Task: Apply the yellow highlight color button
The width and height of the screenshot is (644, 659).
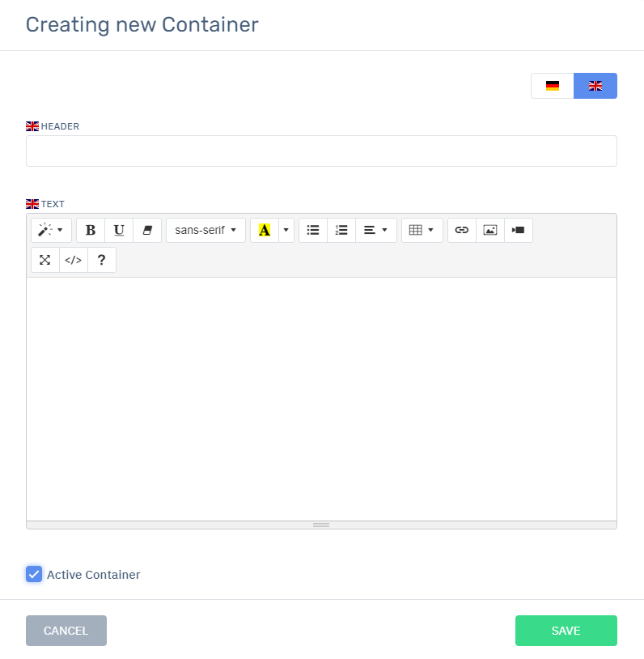Action: [265, 230]
